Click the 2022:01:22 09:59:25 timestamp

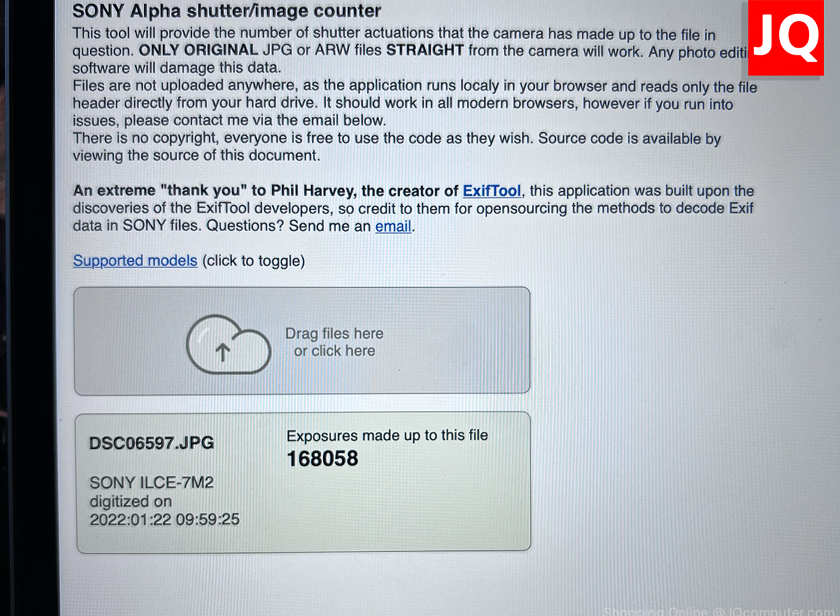point(164,520)
